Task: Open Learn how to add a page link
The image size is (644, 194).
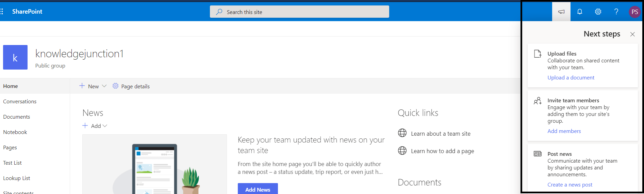Action: point(442,151)
